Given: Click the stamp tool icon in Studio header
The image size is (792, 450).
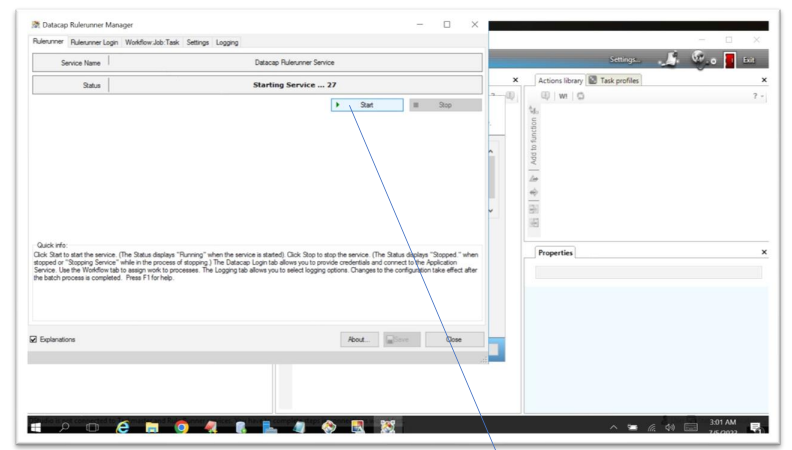Looking at the screenshot, I should 669,59.
